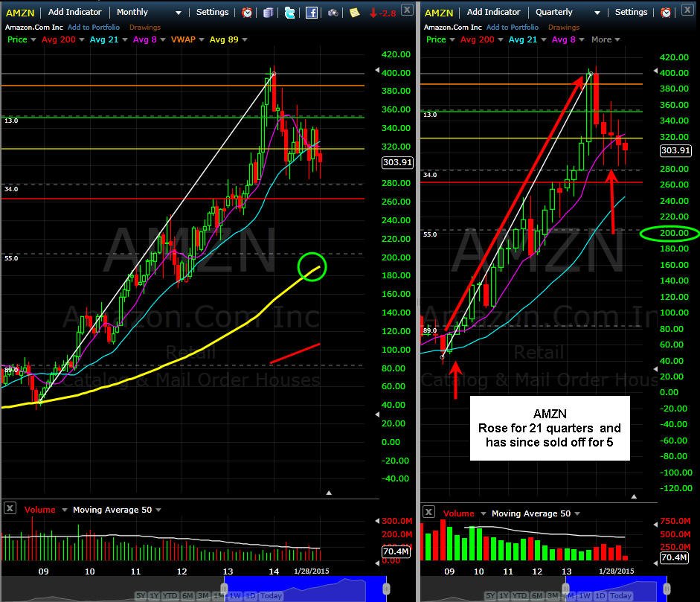Click Add to Portfolio link on Quarterly chart
700x602 pixels.
click(513, 28)
